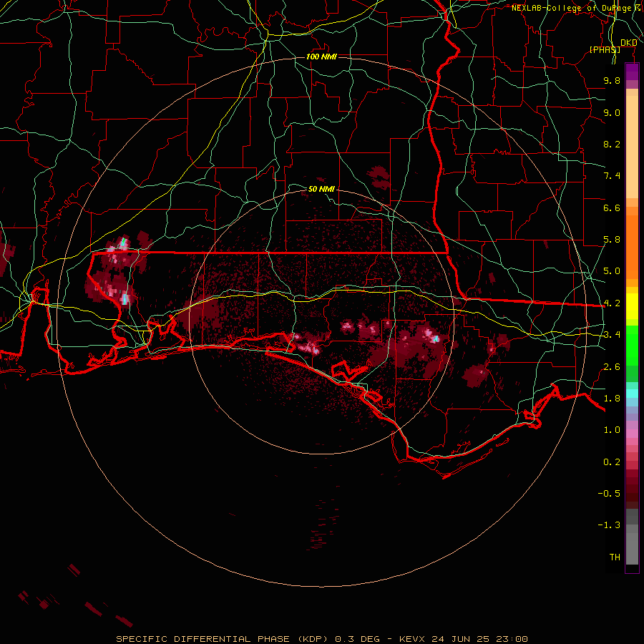Click the 3.4 scale value label

(612, 335)
